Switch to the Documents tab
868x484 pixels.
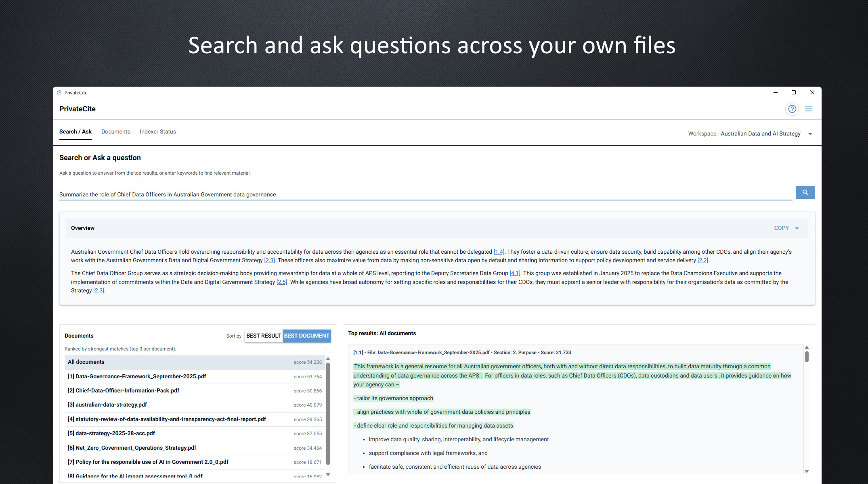(x=115, y=131)
